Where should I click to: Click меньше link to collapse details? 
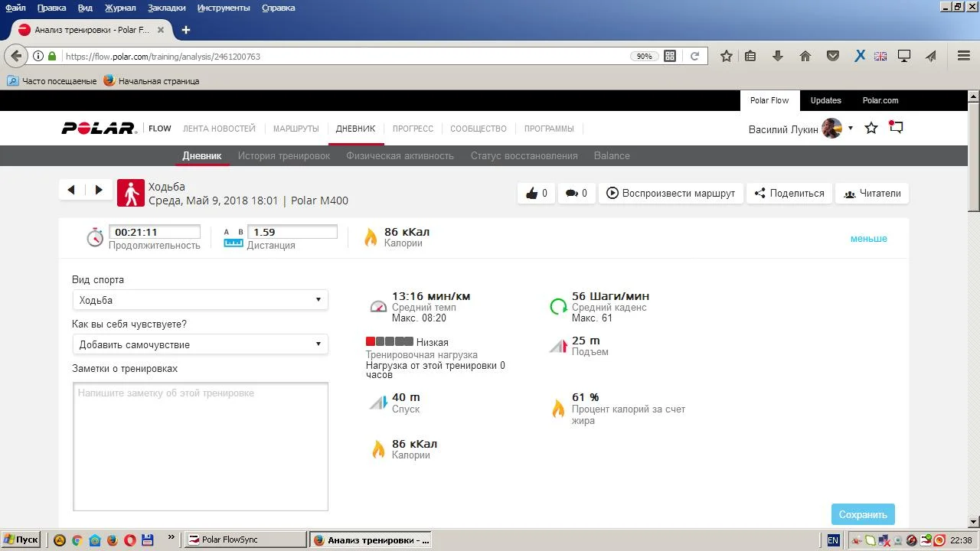868,239
